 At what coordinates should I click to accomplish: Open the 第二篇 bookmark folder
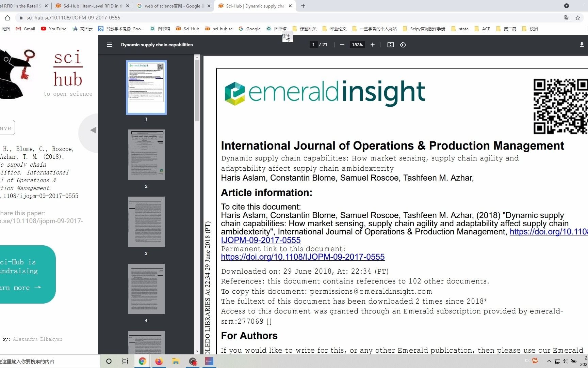(506, 29)
